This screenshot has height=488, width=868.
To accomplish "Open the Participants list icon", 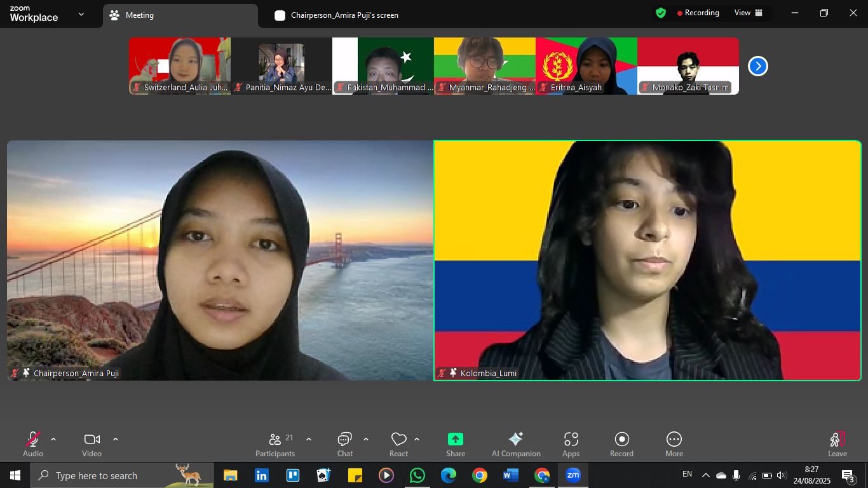I will [x=275, y=440].
